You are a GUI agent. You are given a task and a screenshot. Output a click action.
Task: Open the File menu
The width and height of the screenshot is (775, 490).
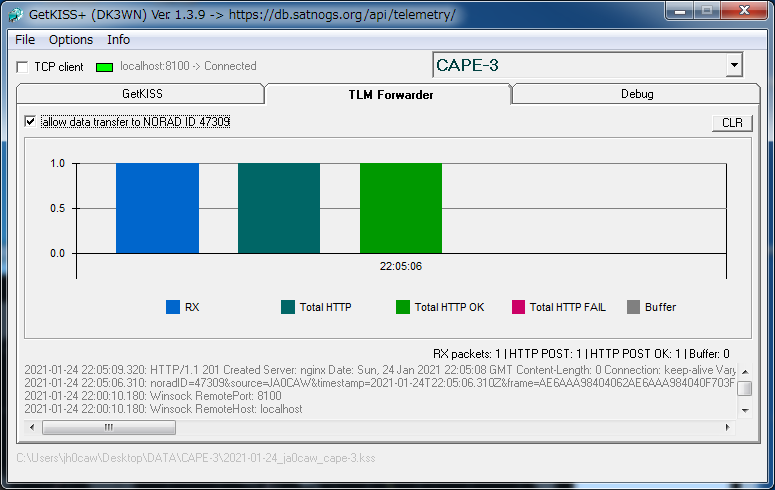[x=25, y=40]
